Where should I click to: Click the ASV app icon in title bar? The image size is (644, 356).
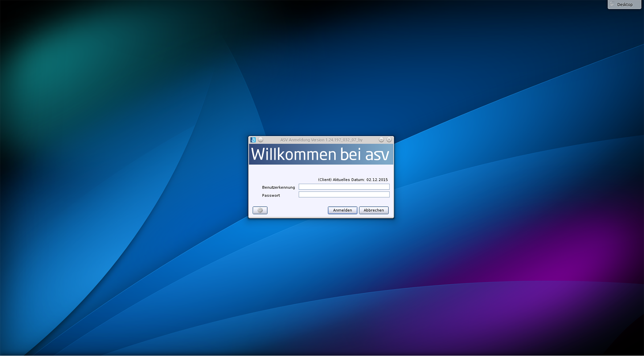pyautogui.click(x=253, y=140)
